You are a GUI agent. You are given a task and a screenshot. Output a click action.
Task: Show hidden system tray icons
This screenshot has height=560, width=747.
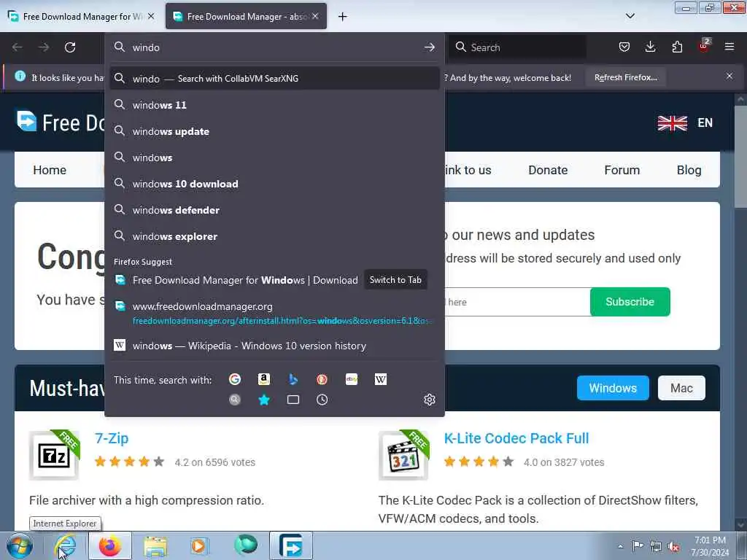(620, 546)
